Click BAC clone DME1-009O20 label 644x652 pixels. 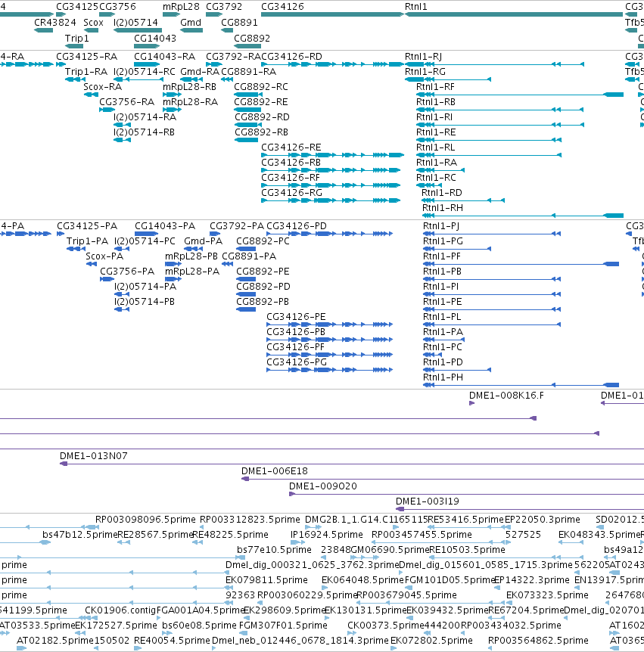(x=323, y=486)
